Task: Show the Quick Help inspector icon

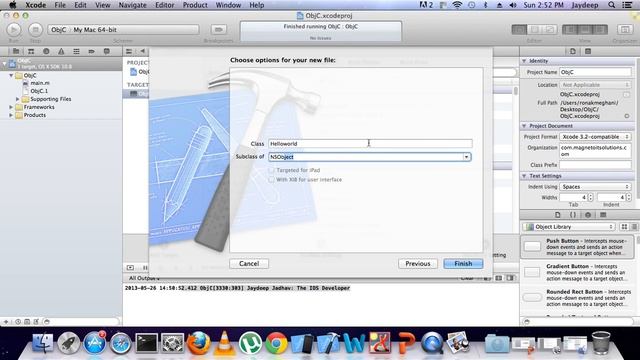Action: (x=588, y=51)
